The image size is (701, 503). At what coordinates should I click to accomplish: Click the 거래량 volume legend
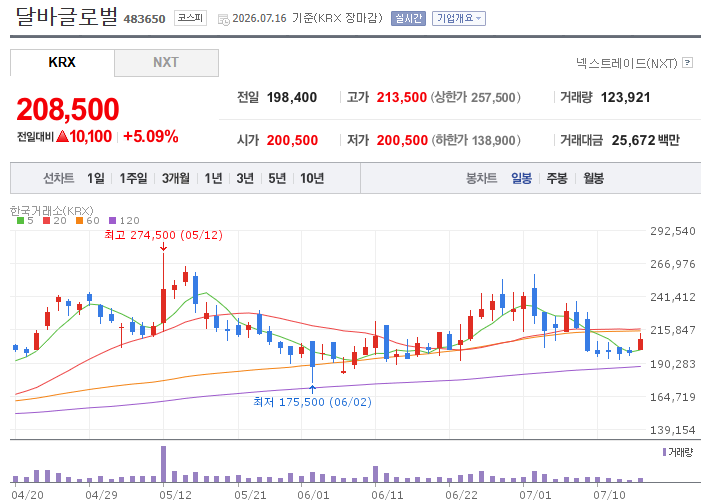coord(678,452)
